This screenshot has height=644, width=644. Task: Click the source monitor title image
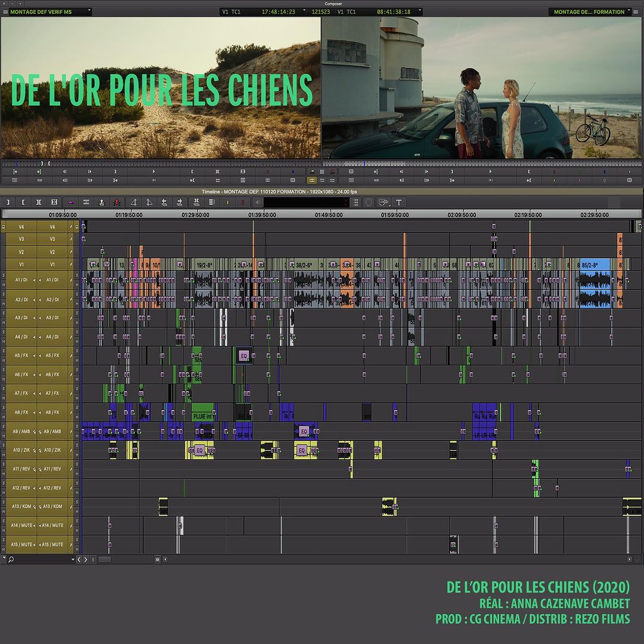tap(161, 88)
